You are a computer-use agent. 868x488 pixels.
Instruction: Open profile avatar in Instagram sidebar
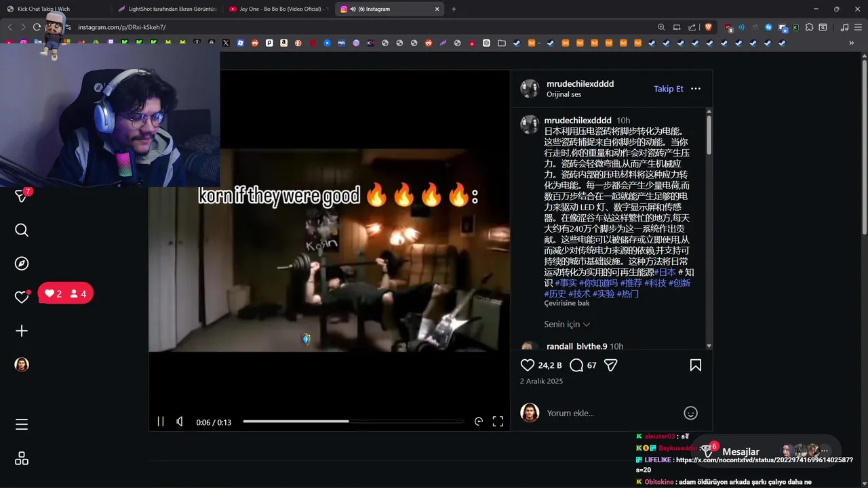coord(22,365)
